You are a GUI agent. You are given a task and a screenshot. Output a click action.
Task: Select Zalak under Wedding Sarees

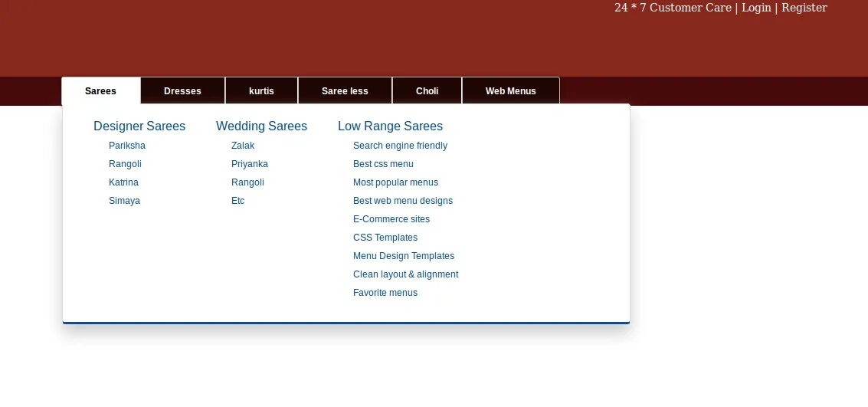pos(242,146)
